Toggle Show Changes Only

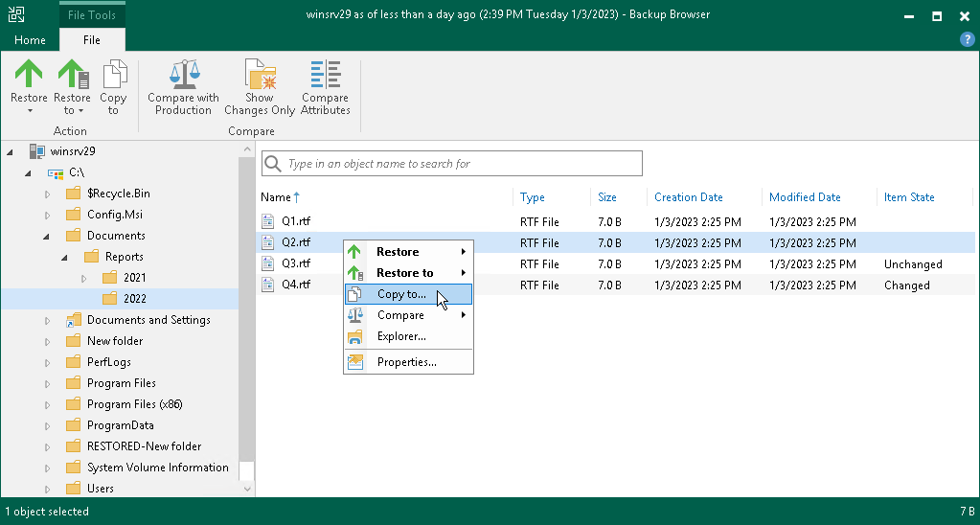point(260,87)
